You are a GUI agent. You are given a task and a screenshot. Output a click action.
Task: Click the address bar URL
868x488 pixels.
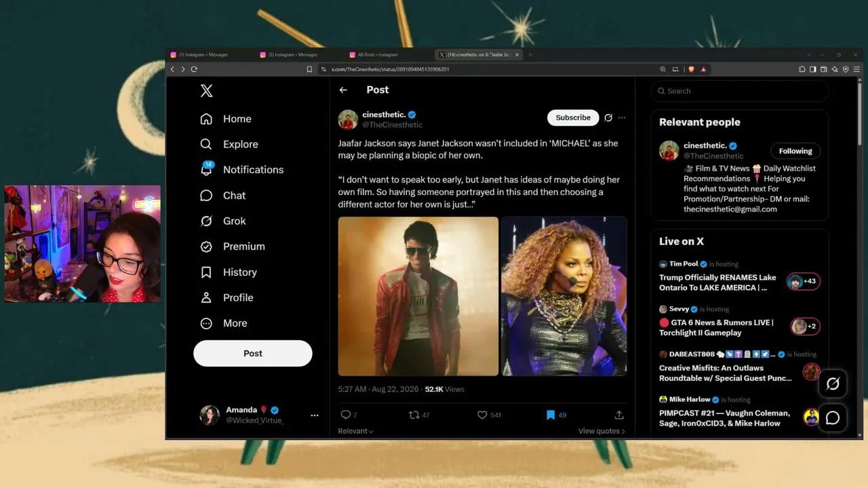(391, 69)
